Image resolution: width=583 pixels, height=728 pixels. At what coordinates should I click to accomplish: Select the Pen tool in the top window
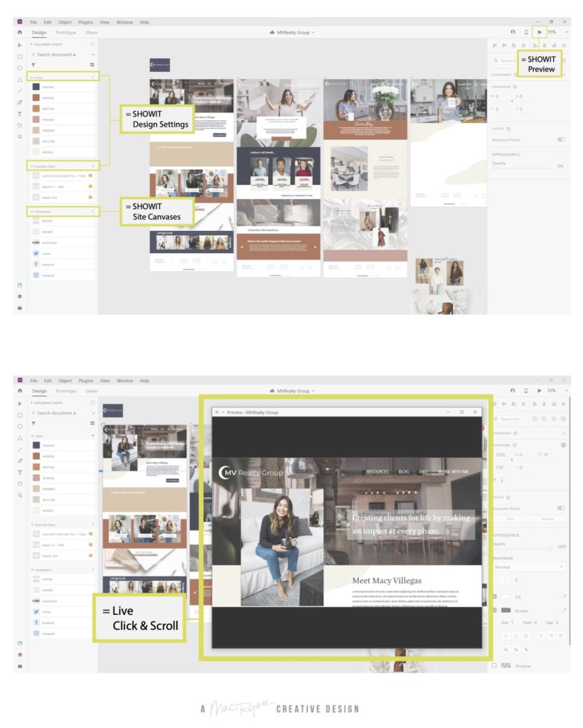click(x=20, y=102)
